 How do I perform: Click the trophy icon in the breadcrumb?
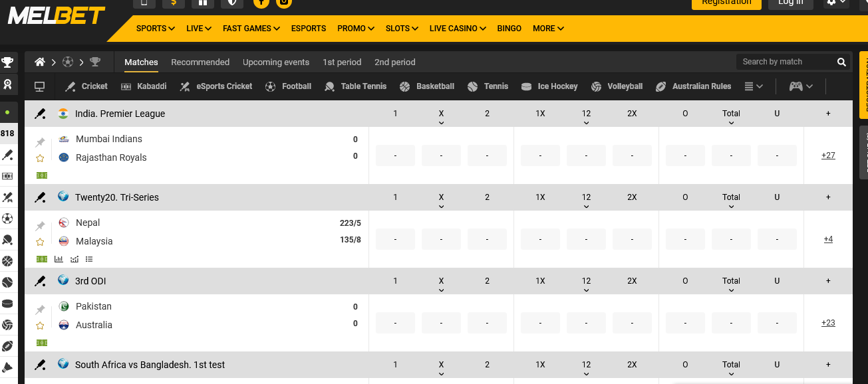coord(95,62)
